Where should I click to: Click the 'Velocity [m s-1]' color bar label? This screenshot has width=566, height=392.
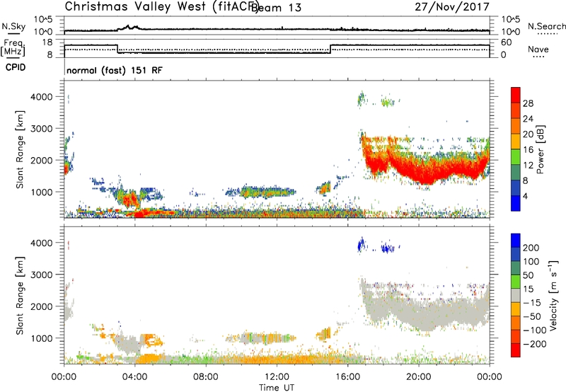pyautogui.click(x=553, y=295)
